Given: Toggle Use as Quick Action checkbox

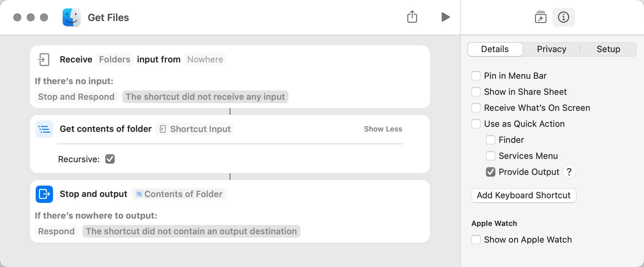Looking at the screenshot, I should (476, 124).
